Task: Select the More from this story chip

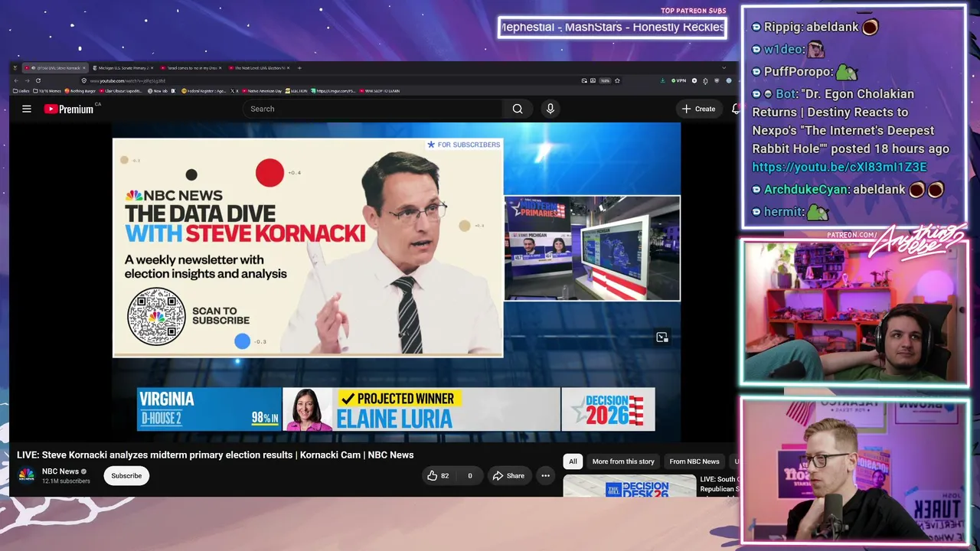Action: click(623, 461)
